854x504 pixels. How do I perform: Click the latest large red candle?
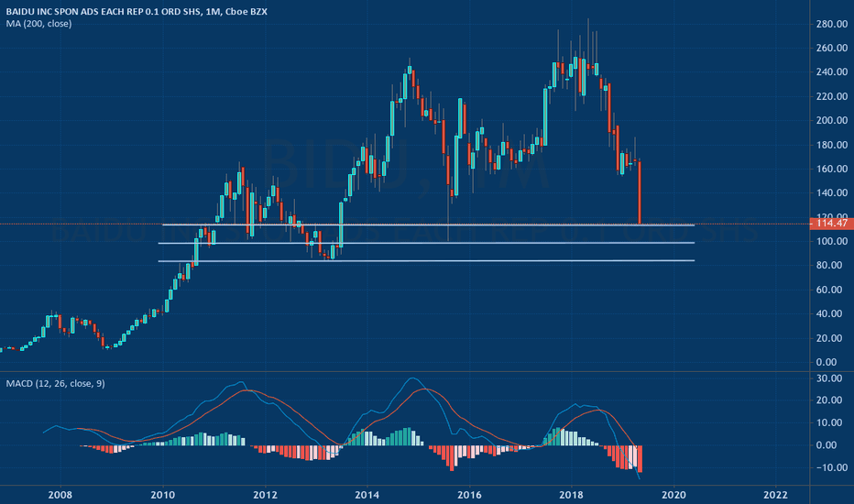point(640,192)
